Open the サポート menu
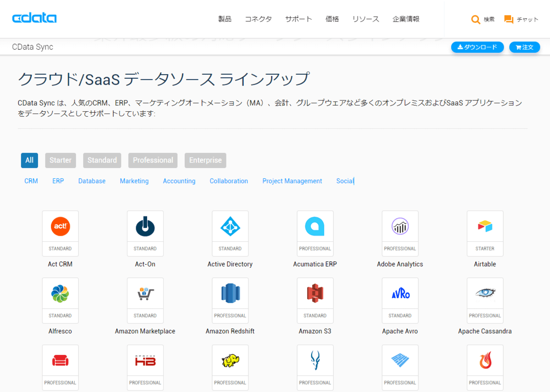This screenshot has width=550, height=392. pyautogui.click(x=298, y=19)
